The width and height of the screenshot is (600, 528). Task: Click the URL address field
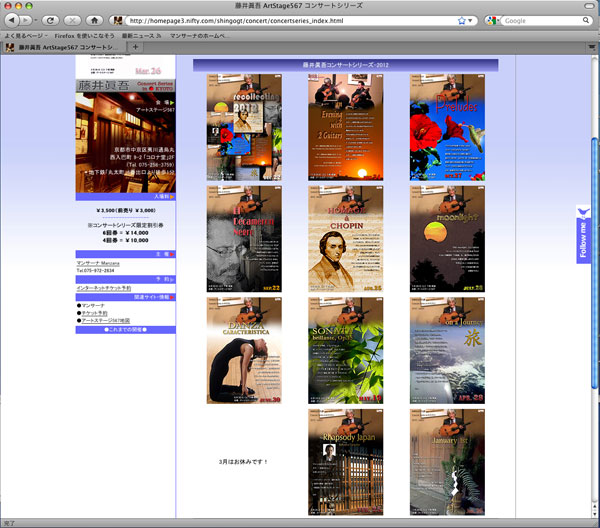point(291,21)
